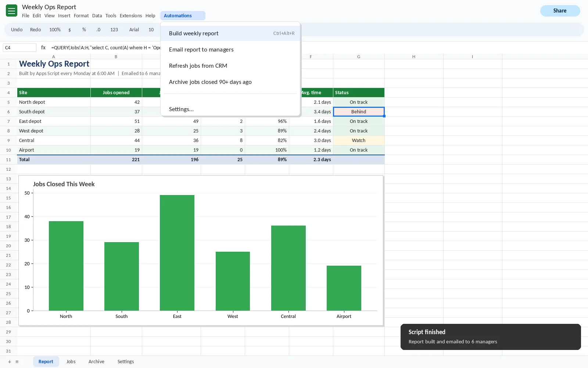Open the Insert menu

[64, 16]
